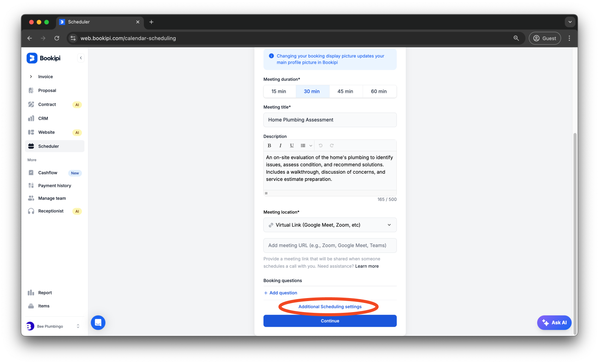599x364 pixels.
Task: Select 15 min meeting duration
Action: (279, 91)
